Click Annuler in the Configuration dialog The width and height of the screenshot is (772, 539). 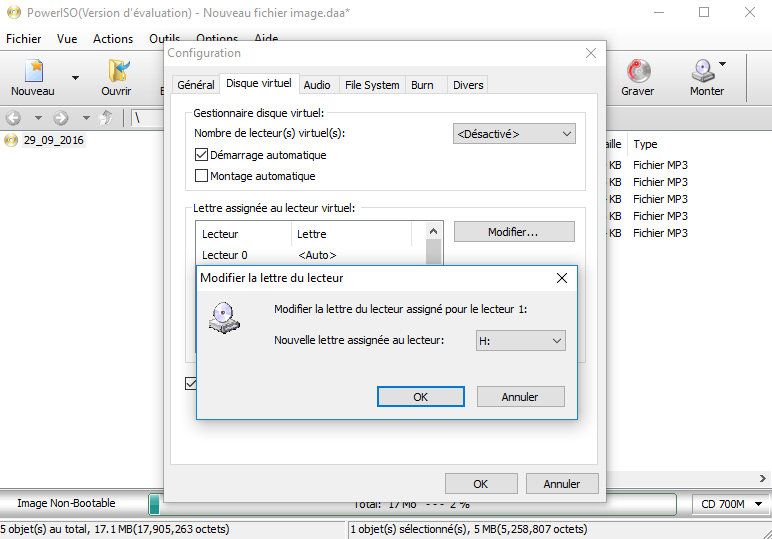pos(562,484)
